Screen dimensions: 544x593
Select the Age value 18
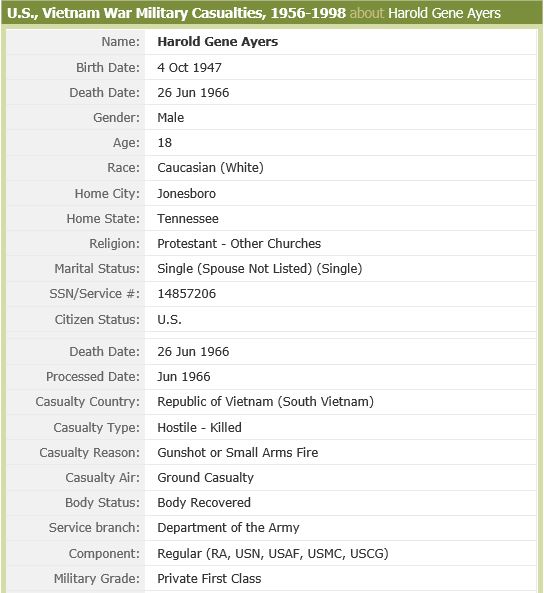pos(165,143)
